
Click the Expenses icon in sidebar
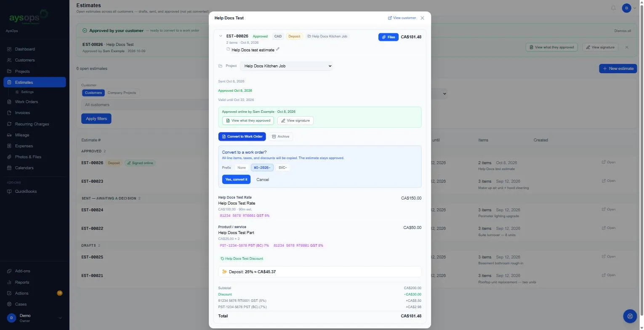9,146
